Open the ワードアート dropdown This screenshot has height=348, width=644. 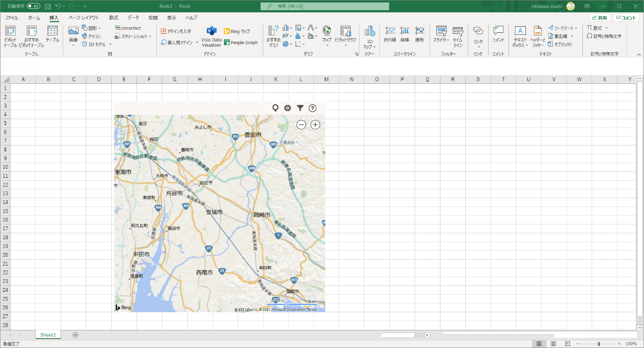(x=563, y=28)
